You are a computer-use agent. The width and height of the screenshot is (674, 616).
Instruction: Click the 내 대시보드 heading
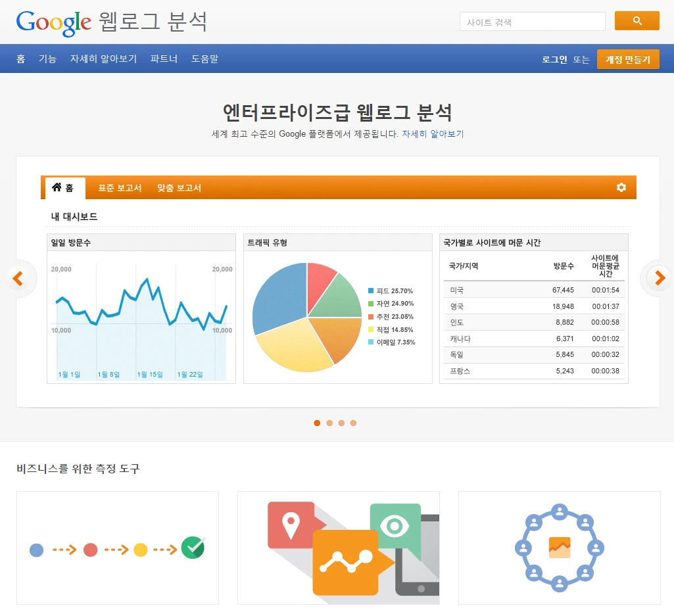pos(74,217)
